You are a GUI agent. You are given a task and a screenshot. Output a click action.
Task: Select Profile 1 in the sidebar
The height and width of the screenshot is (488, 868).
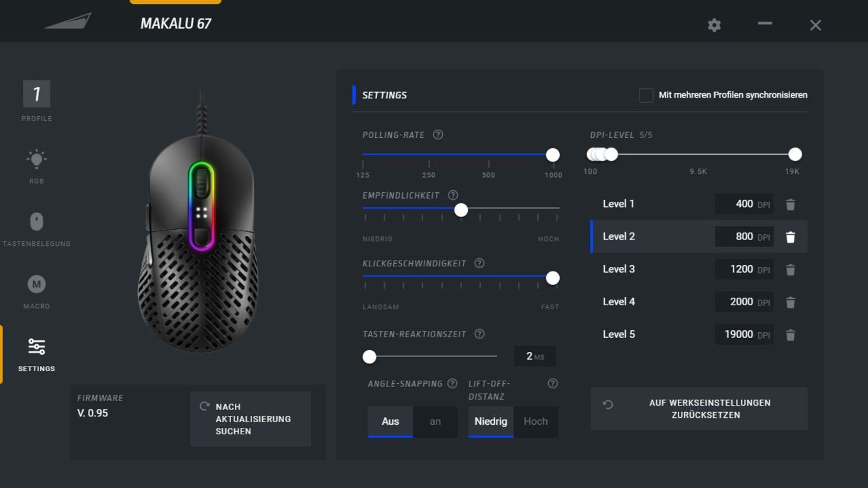tap(36, 94)
